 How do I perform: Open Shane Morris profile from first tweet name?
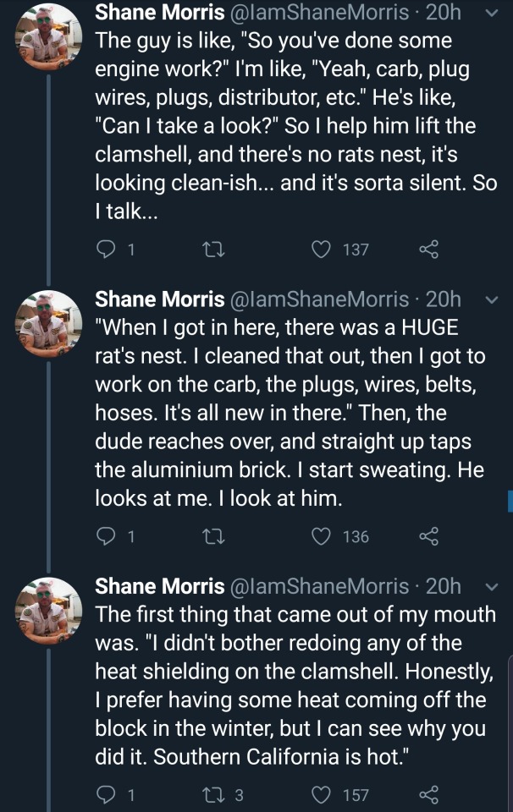pyautogui.click(x=158, y=13)
